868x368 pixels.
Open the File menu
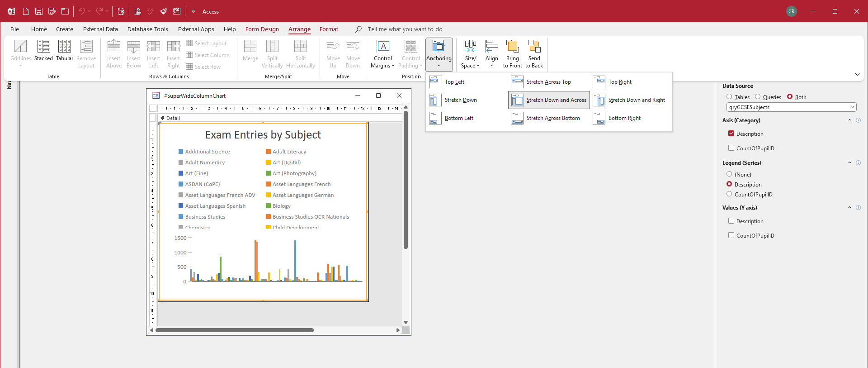[14, 29]
